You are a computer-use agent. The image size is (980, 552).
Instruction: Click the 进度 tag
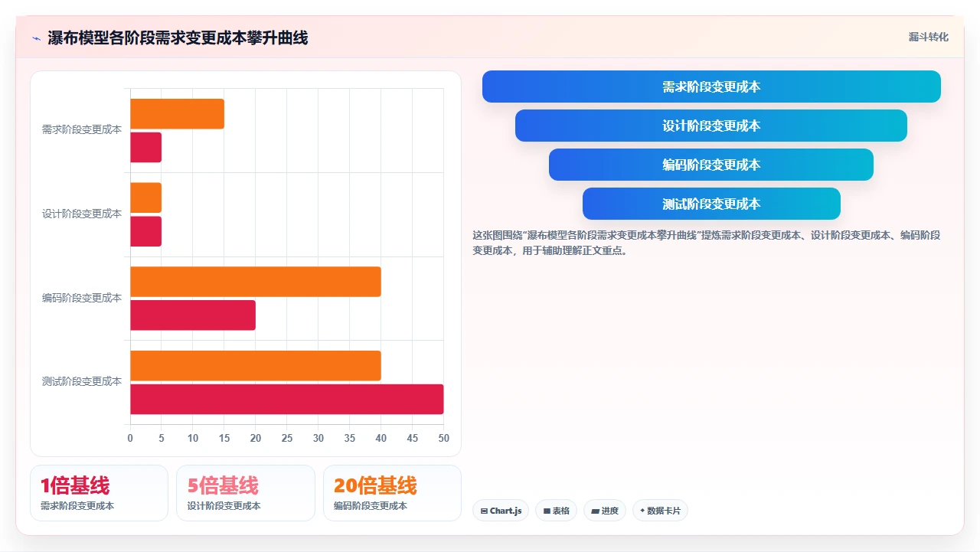click(605, 511)
